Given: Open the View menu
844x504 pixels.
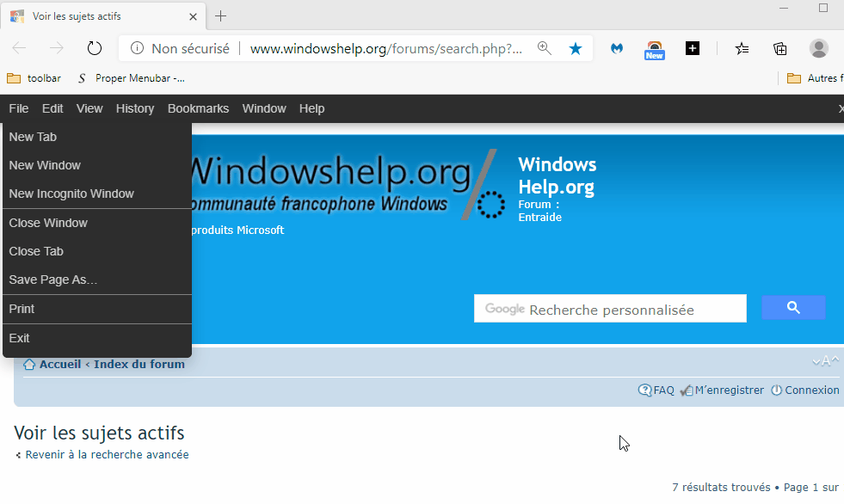Looking at the screenshot, I should pyautogui.click(x=89, y=108).
